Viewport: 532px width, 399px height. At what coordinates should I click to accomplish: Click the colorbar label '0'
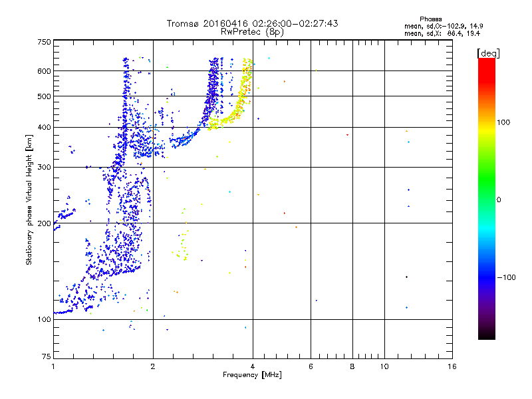tap(499, 200)
